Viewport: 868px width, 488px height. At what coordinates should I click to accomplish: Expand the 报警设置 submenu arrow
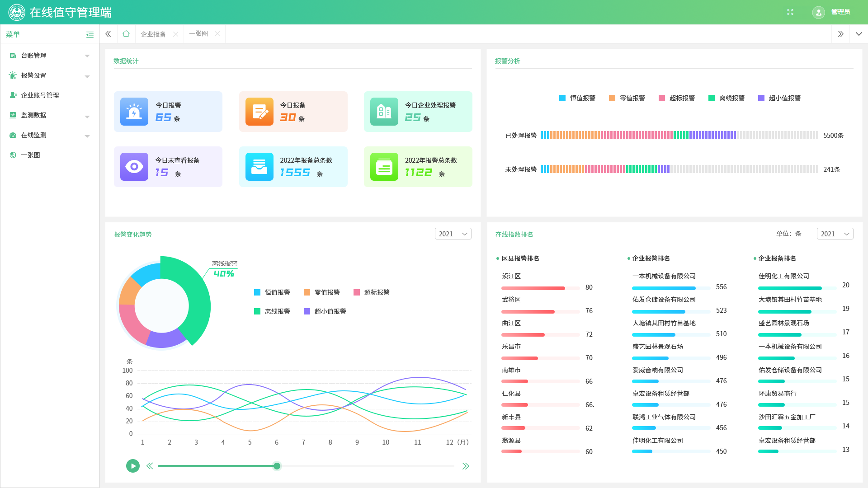tap(87, 76)
